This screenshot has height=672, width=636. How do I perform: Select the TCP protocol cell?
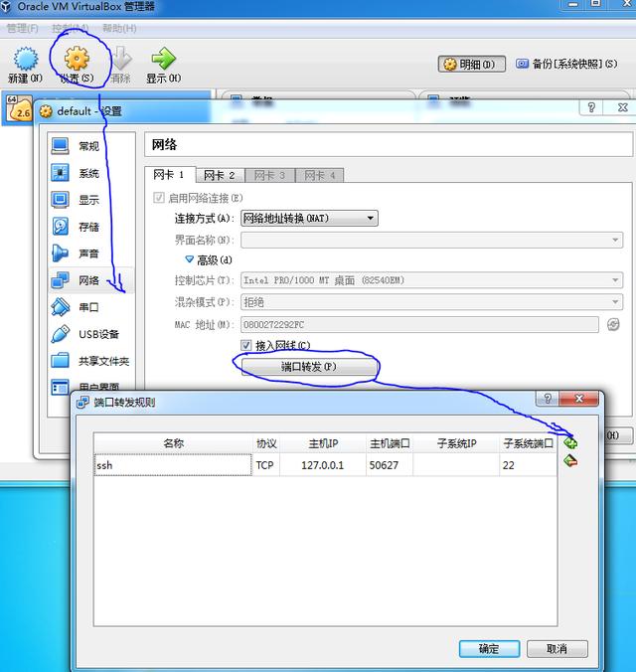(265, 465)
